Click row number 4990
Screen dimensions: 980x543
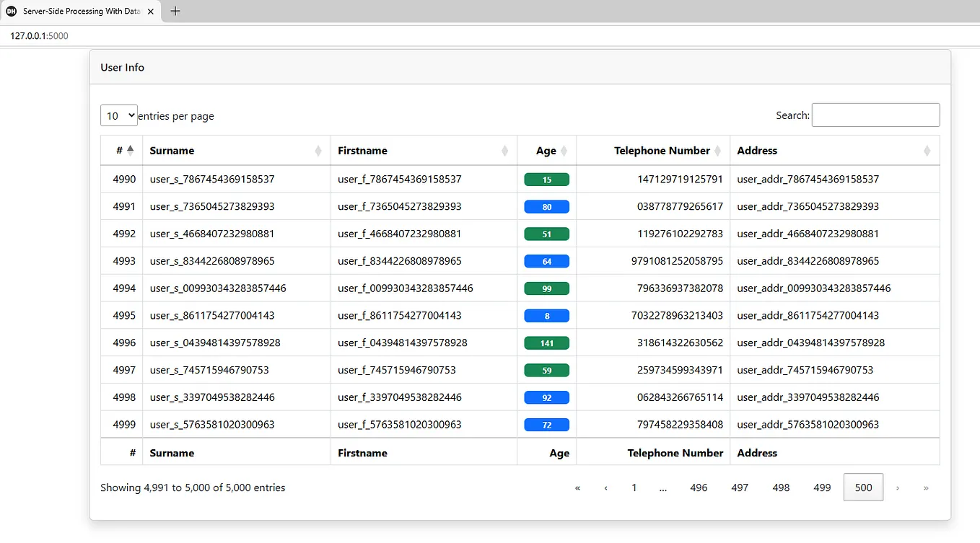point(124,179)
